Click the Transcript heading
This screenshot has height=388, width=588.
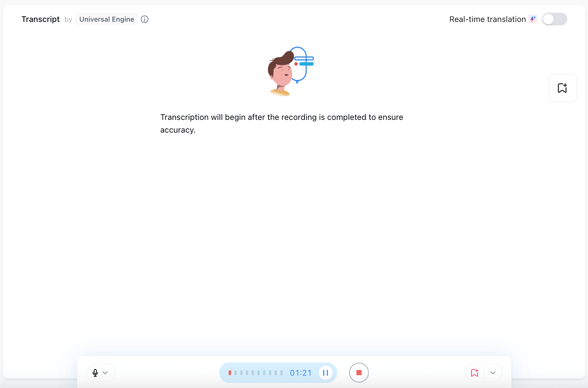click(40, 19)
